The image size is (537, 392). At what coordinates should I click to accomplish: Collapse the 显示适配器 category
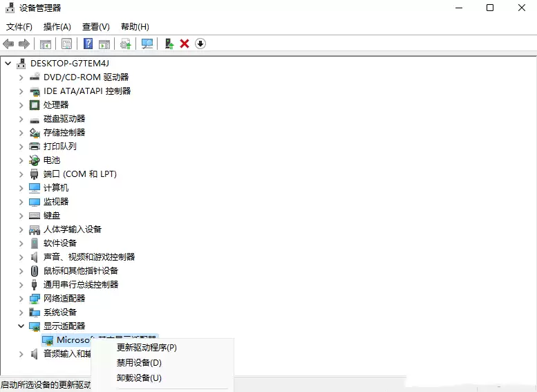(21, 326)
